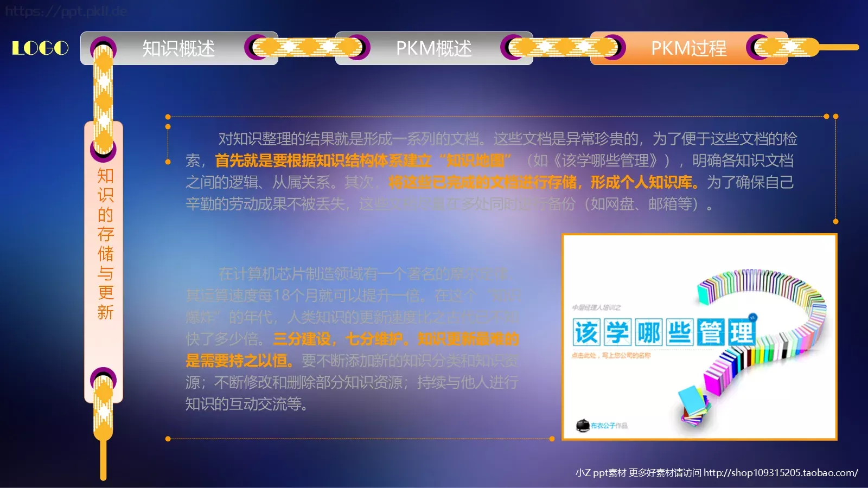Click the 该学哪些管理 book cover image
Viewport: 868px width, 488px height.
699,337
